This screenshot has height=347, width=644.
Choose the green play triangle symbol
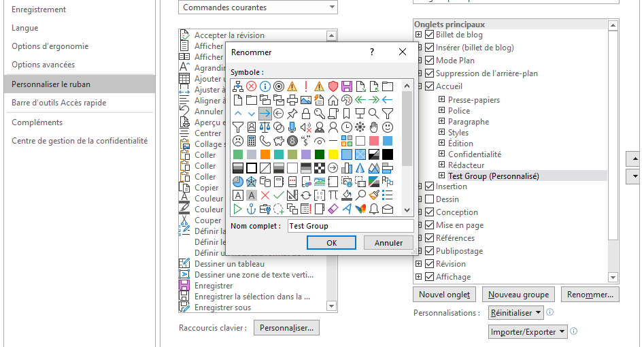238,209
